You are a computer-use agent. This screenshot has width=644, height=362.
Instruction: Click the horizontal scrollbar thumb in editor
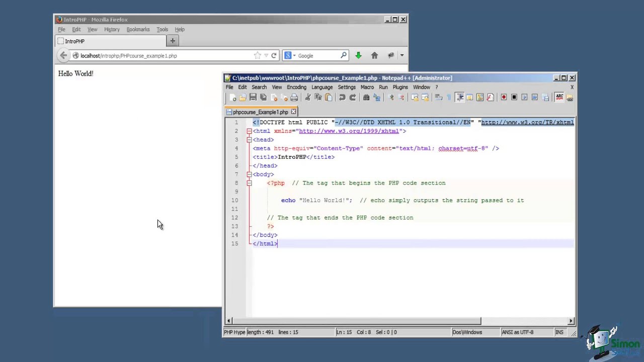point(356,321)
